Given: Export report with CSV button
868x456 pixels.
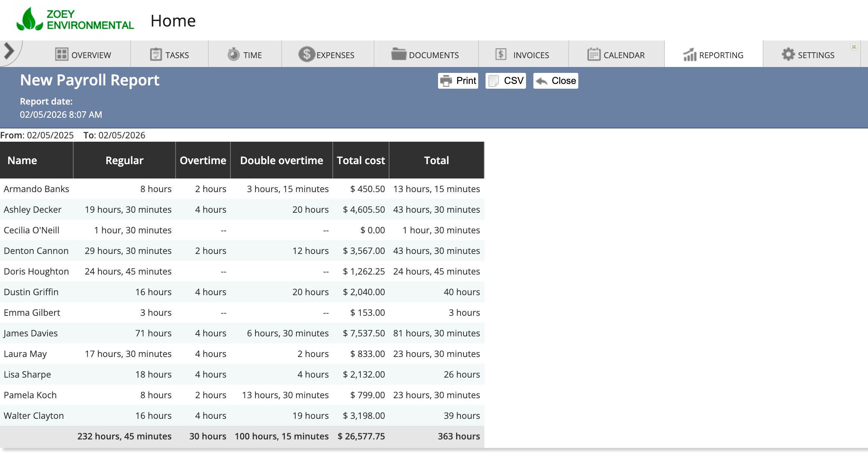Looking at the screenshot, I should (x=506, y=81).
